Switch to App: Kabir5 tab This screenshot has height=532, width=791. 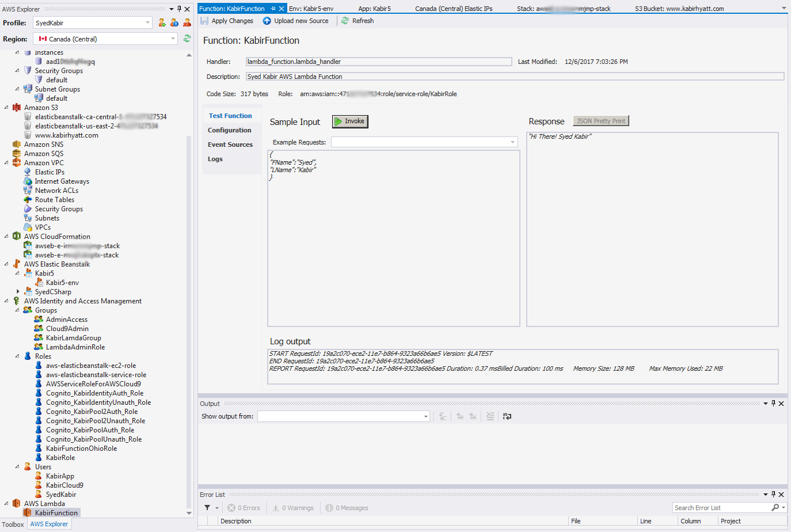[x=374, y=9]
